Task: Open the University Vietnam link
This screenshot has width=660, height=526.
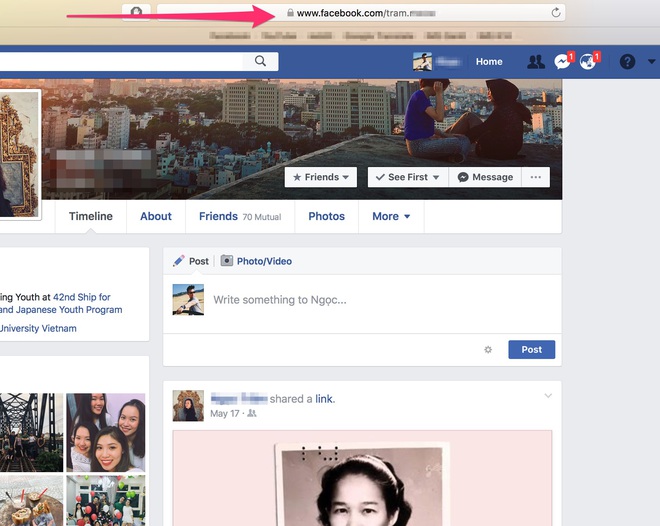Action: click(x=38, y=329)
